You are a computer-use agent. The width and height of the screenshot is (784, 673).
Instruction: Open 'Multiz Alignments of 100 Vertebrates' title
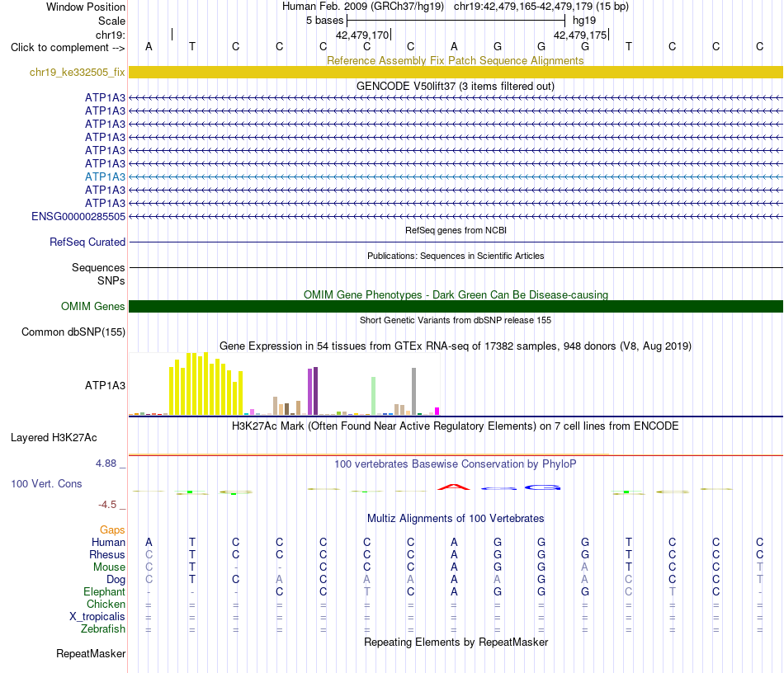pos(455,518)
